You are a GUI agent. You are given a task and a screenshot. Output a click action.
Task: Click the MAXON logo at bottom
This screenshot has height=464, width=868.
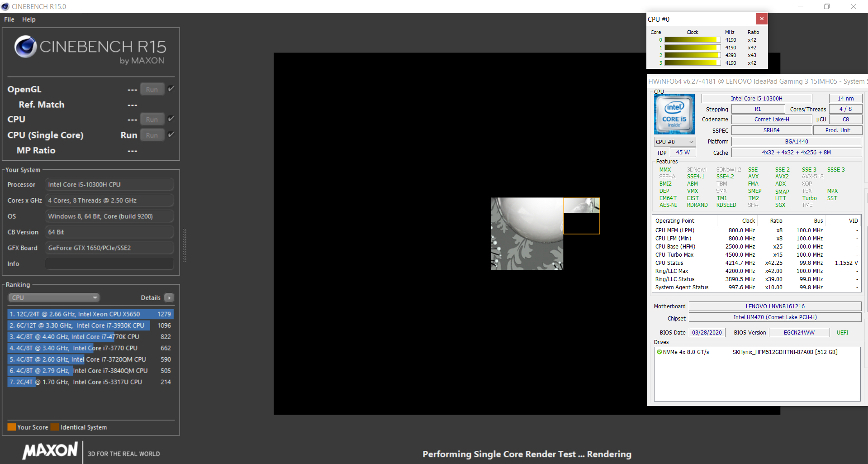[x=50, y=451]
